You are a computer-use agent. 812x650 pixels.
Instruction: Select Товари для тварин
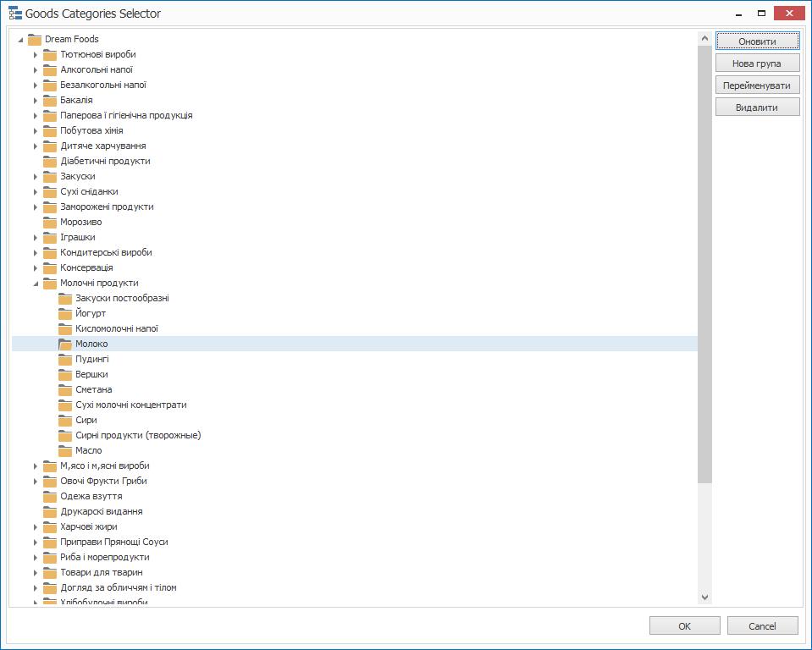coord(102,572)
